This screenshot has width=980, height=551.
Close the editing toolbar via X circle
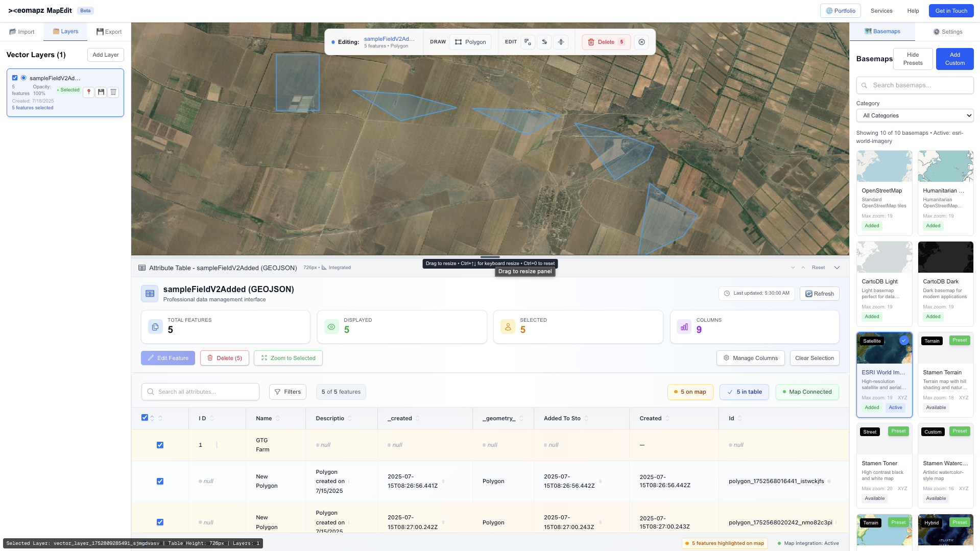[642, 42]
